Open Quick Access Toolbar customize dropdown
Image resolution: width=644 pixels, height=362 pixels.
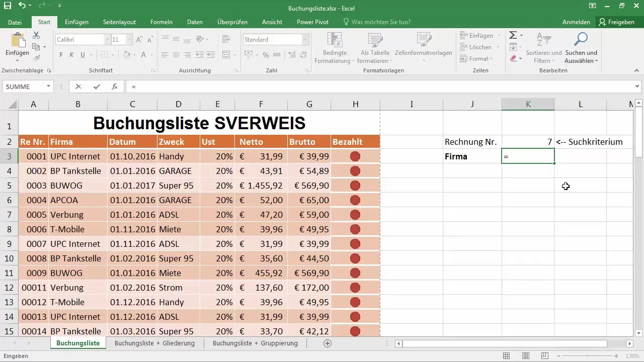[x=59, y=6]
